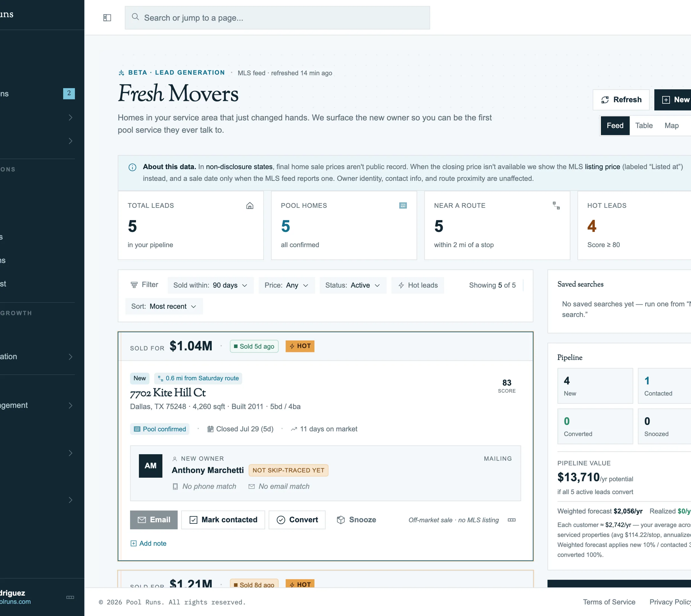Select the Converted pipeline tile
This screenshot has width=691, height=616.
(x=595, y=427)
